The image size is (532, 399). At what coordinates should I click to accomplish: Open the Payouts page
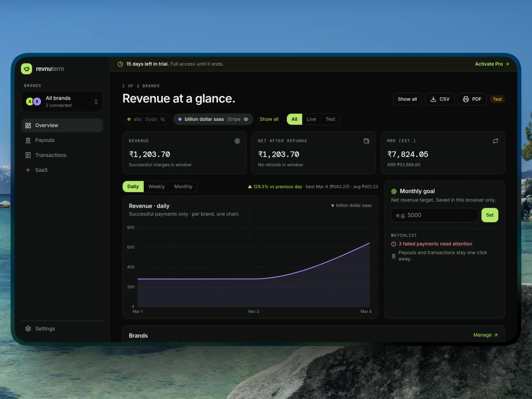point(62,140)
